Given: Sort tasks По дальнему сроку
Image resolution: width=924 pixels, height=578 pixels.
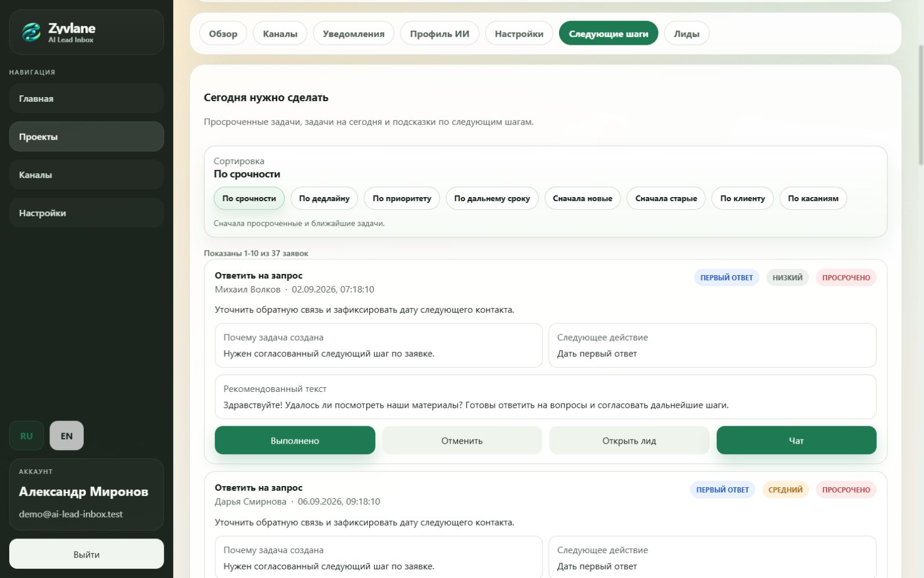Looking at the screenshot, I should pyautogui.click(x=492, y=198).
